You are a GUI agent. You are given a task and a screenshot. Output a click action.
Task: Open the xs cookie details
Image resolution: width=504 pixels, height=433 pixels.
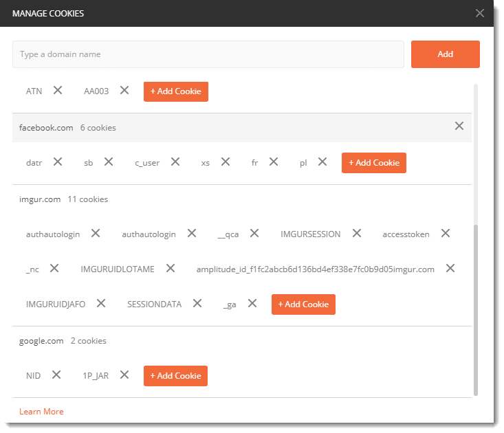click(206, 163)
